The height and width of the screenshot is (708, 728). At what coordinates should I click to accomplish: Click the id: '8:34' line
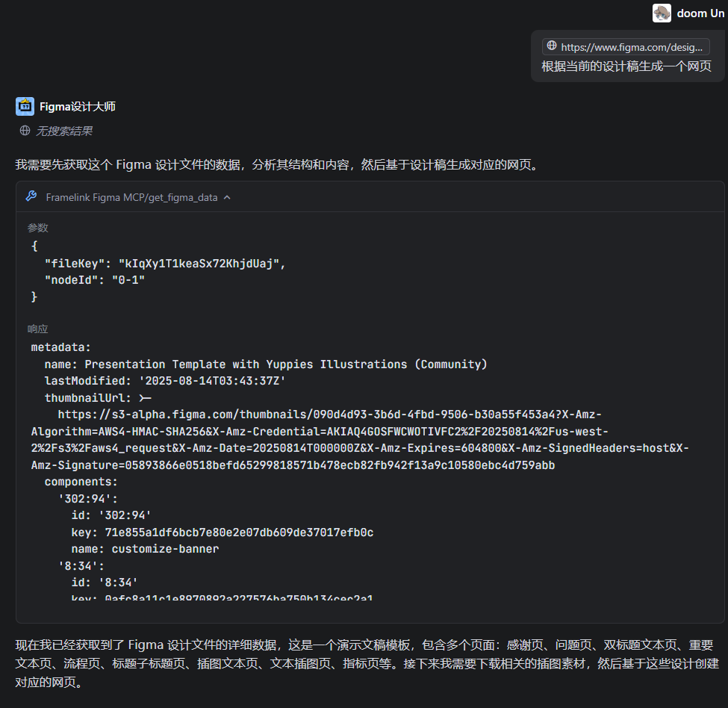click(x=105, y=583)
